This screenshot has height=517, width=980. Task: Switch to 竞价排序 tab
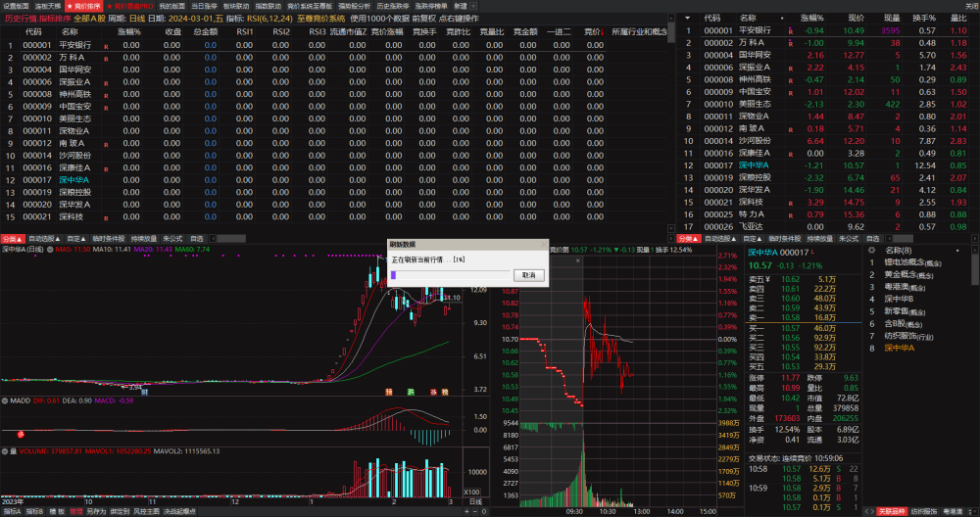click(x=83, y=6)
